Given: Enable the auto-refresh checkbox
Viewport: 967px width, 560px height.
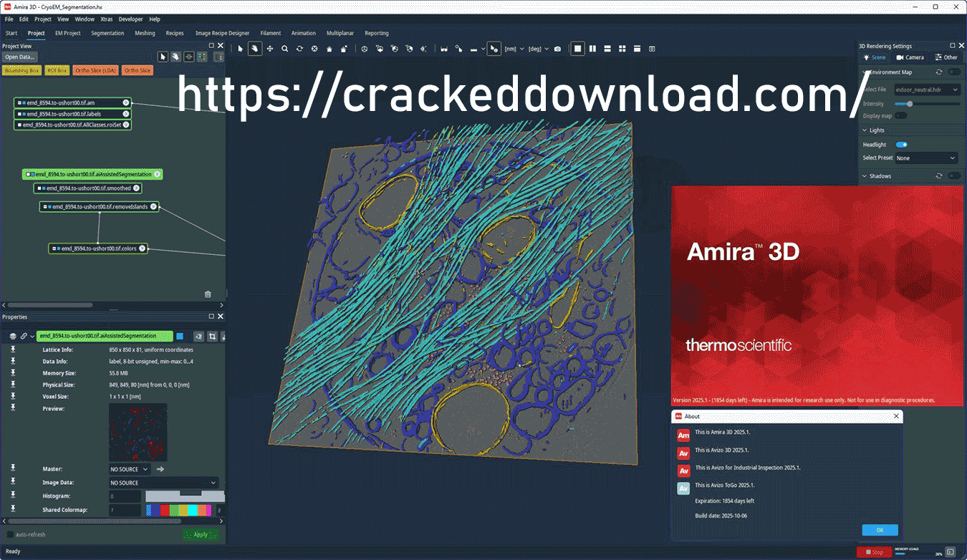Looking at the screenshot, I should [x=10, y=534].
